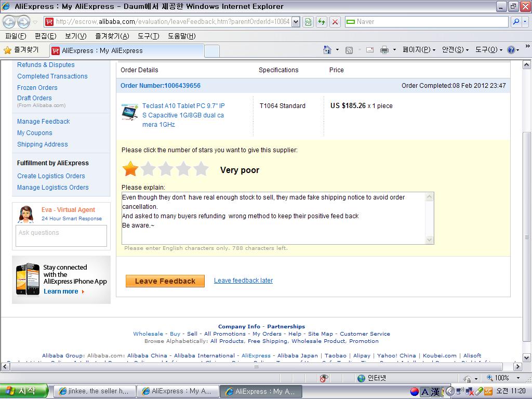Click the Read Mail envelope icon
532x399 pixels.
click(370, 50)
